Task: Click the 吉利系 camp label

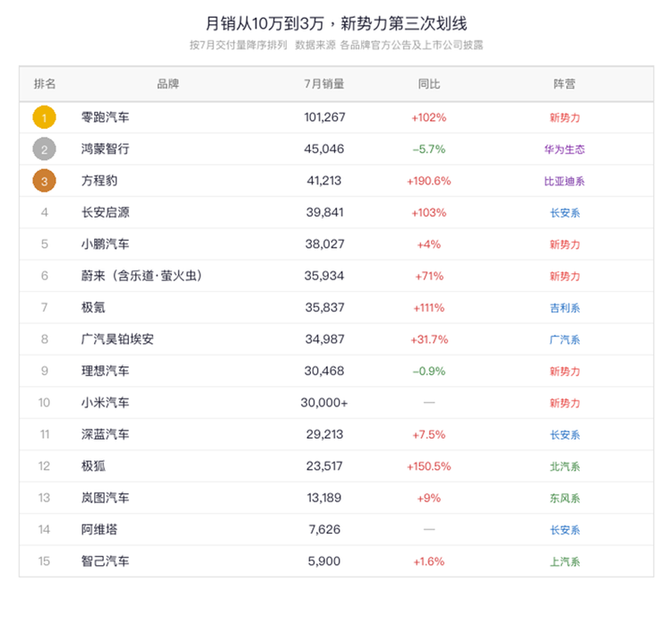Action: (564, 308)
